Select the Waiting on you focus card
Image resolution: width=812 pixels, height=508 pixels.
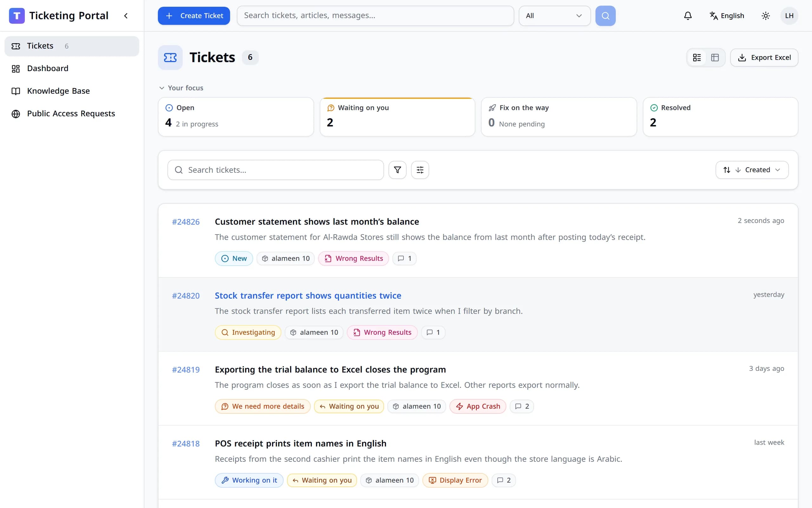coord(397,117)
